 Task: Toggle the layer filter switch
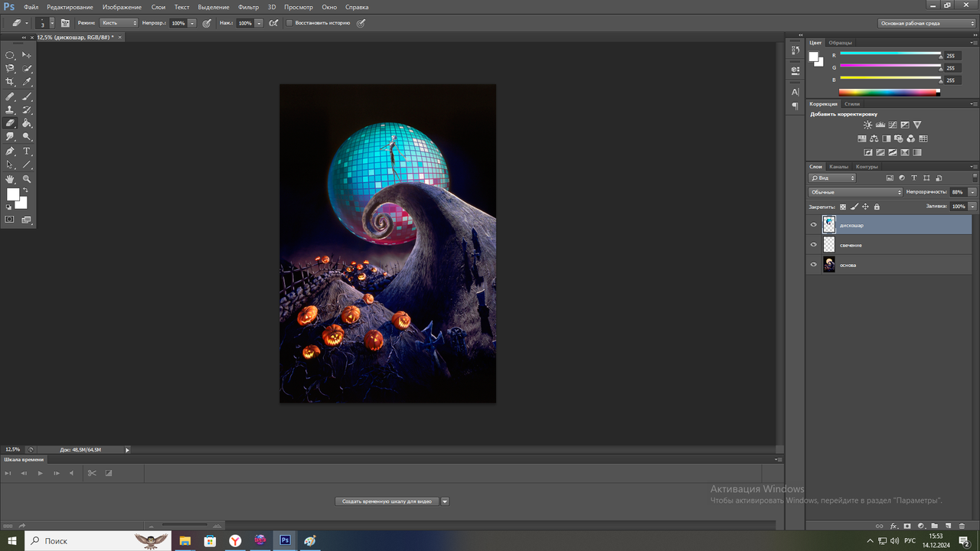coord(974,178)
